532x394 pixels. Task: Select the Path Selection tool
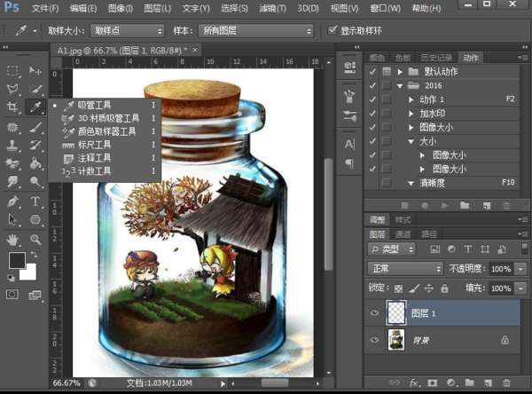(12, 220)
